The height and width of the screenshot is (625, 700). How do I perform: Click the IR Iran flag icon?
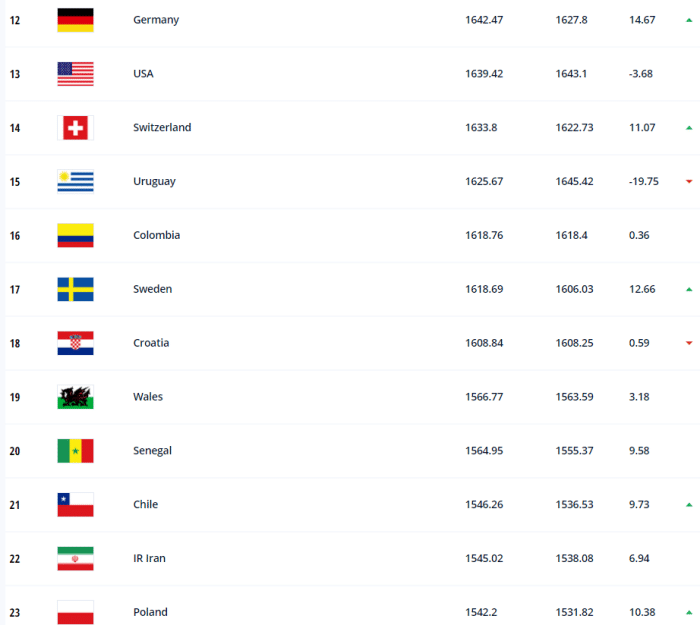tap(75, 559)
